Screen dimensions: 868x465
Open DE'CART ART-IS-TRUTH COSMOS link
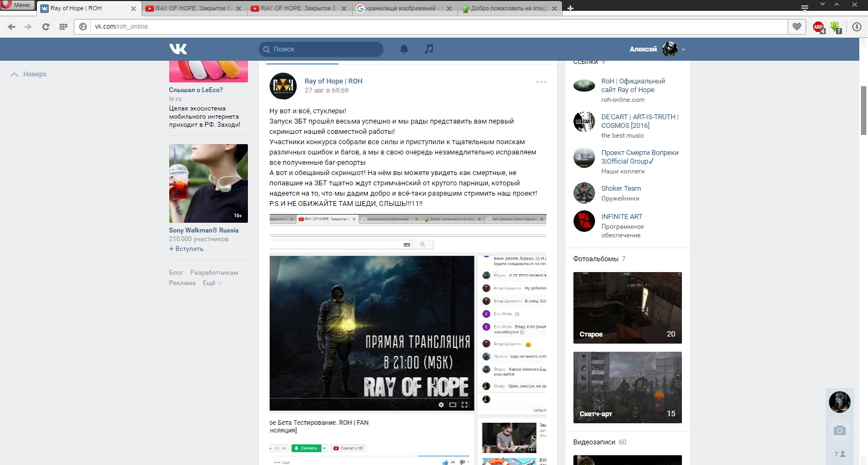(x=640, y=121)
